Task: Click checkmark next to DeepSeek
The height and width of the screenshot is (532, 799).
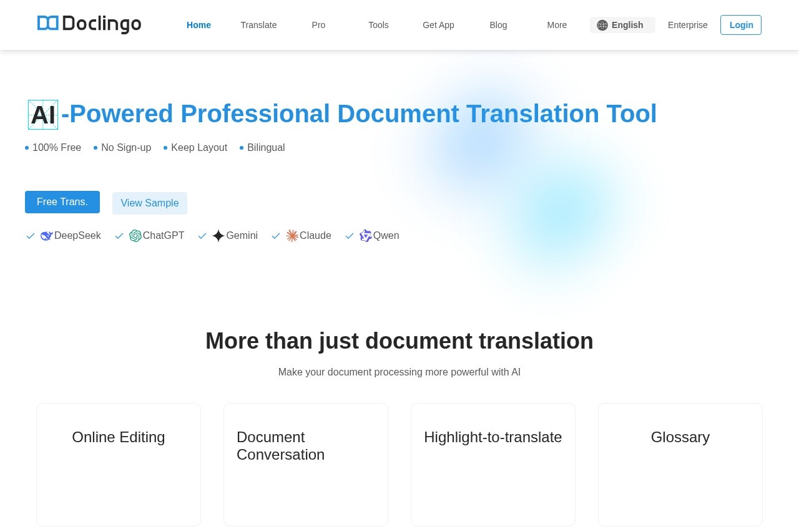Action: pyautogui.click(x=31, y=236)
